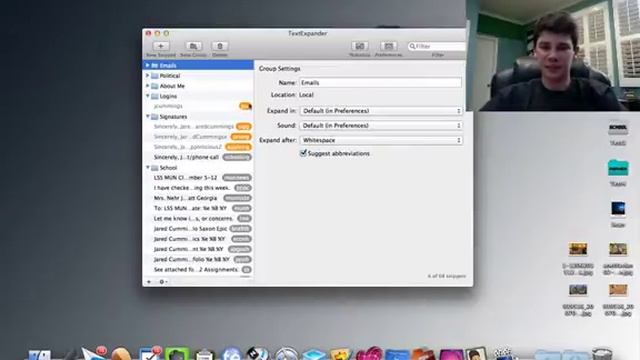Click the New Group toolbar icon
The height and width of the screenshot is (360, 640).
(193, 46)
